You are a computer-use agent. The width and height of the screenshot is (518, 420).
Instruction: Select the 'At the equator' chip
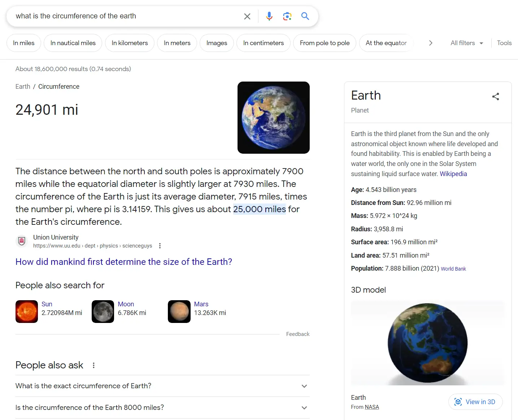[x=386, y=43]
